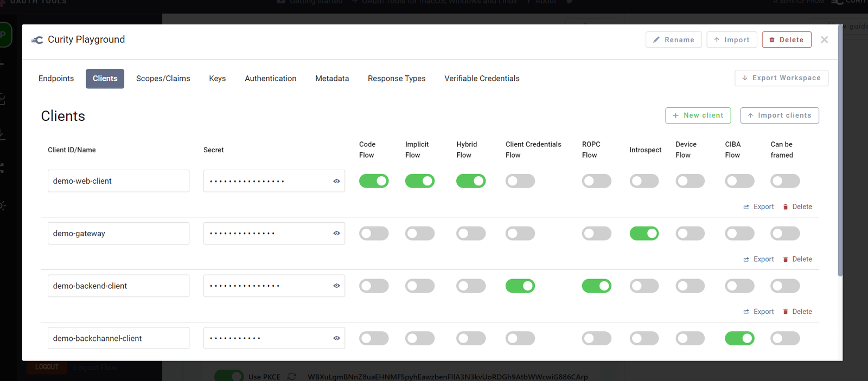Disable CIBA Flow for demo-backchannel-client

click(739, 338)
